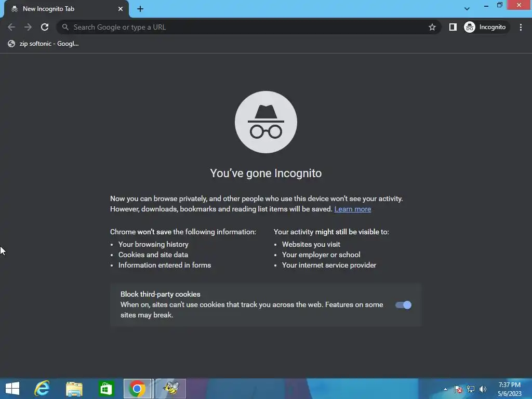This screenshot has height=399, width=532.
Task: Click "Your employer or school" text
Action: click(321, 255)
